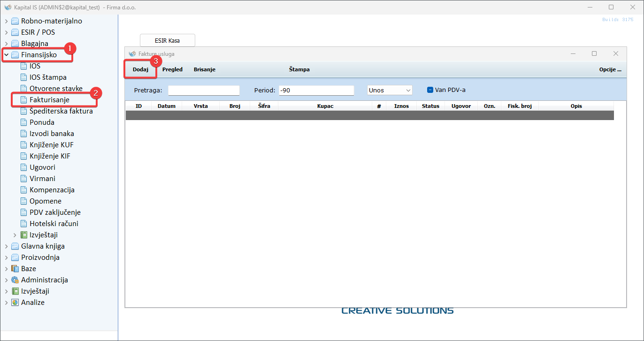Open the Štampa menu item
Image resolution: width=644 pixels, height=341 pixels.
pyautogui.click(x=299, y=69)
